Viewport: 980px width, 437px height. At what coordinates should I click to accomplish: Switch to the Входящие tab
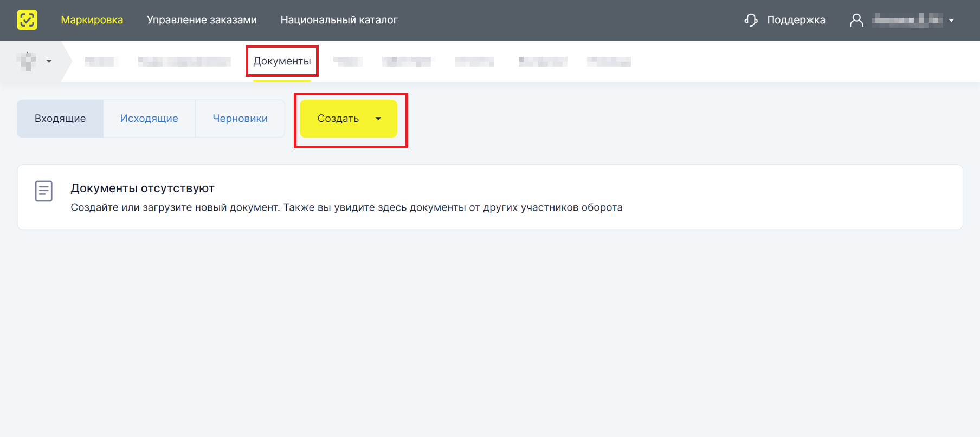[x=60, y=119]
